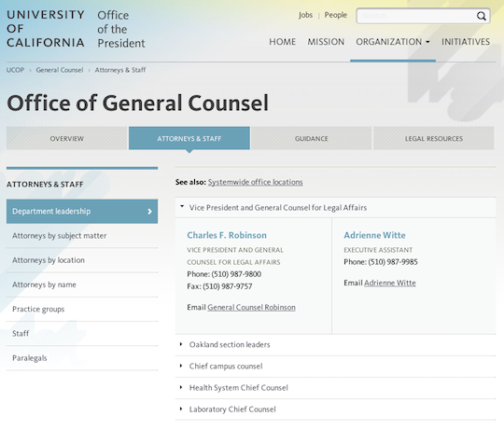
Task: Go to the HOME menu item
Action: (x=283, y=42)
